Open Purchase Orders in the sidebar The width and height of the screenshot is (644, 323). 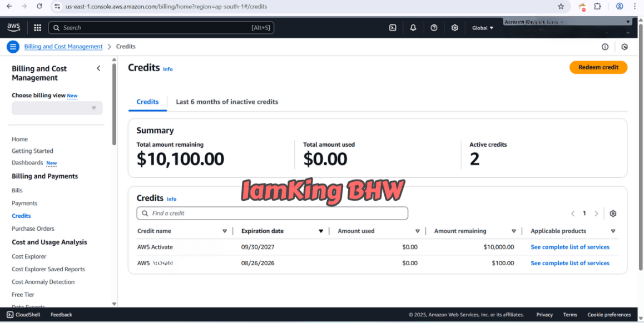pyautogui.click(x=33, y=228)
